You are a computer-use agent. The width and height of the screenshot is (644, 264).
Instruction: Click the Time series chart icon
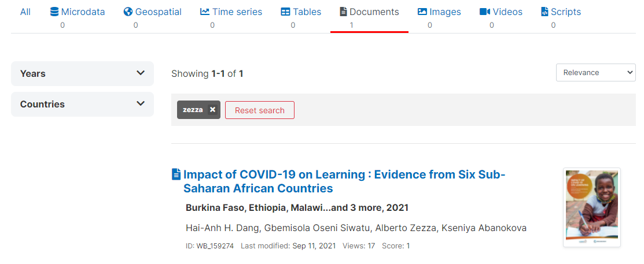coord(205,12)
